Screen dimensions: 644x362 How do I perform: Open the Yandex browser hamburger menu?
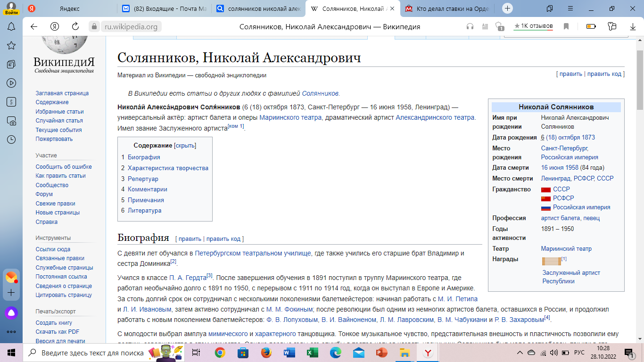[x=571, y=8]
